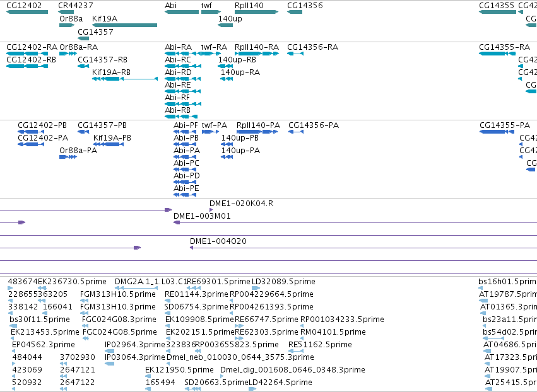
Task: Click the Abi-RE transcript label
Action: click(x=178, y=85)
